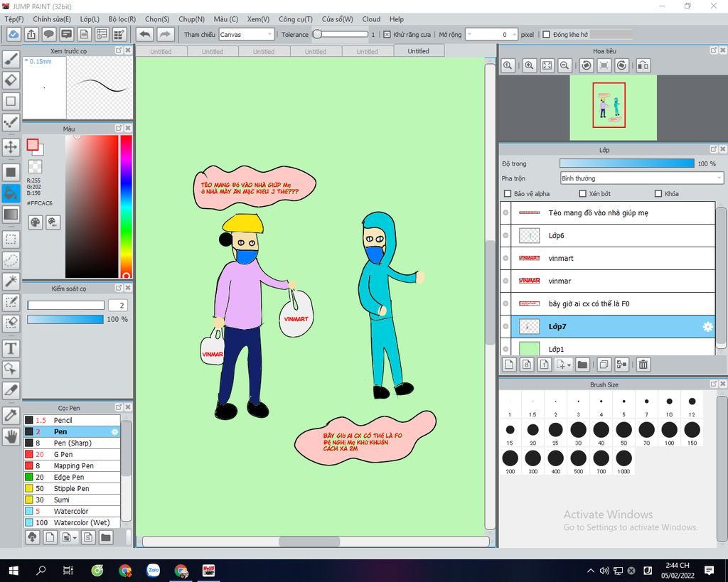Enable Khóa layer checkbox
The image size is (728, 582).
click(658, 193)
